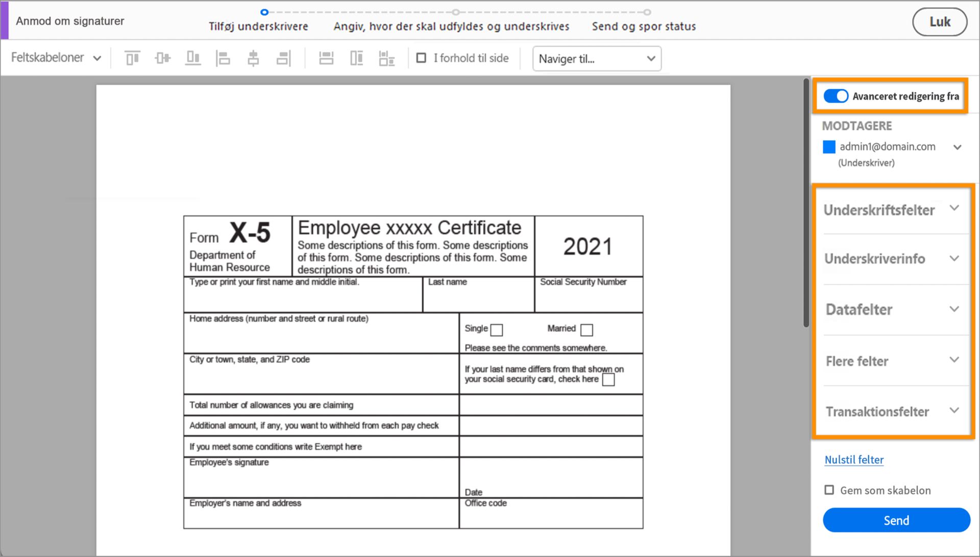Enable the 'Gem som skabelon' checkbox

point(829,490)
